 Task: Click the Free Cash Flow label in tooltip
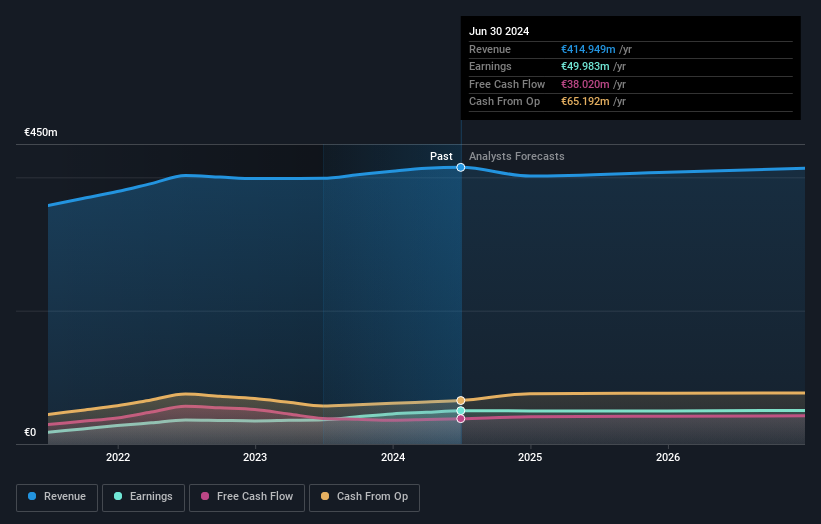(507, 84)
